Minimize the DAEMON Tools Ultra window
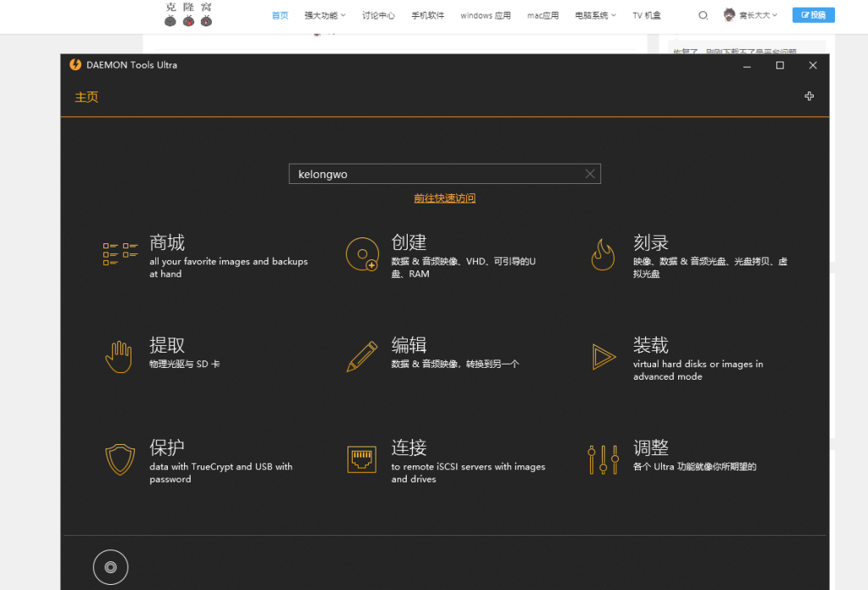868x590 pixels. (x=747, y=65)
